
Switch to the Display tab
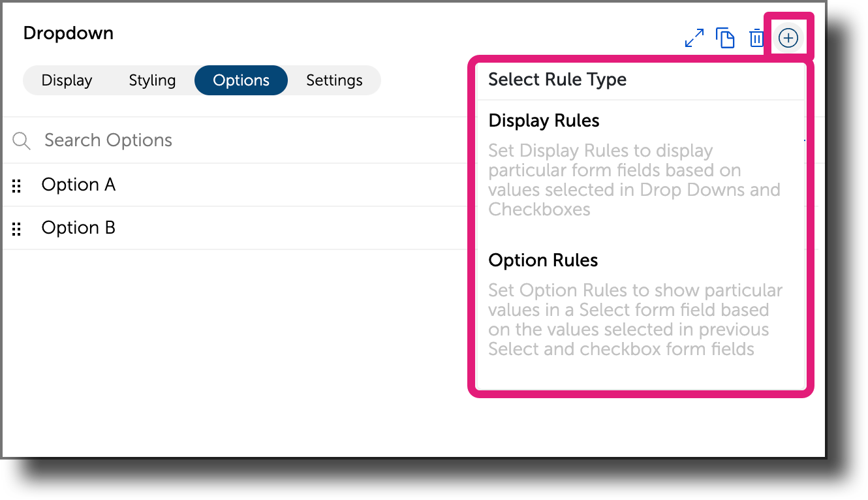coord(66,80)
